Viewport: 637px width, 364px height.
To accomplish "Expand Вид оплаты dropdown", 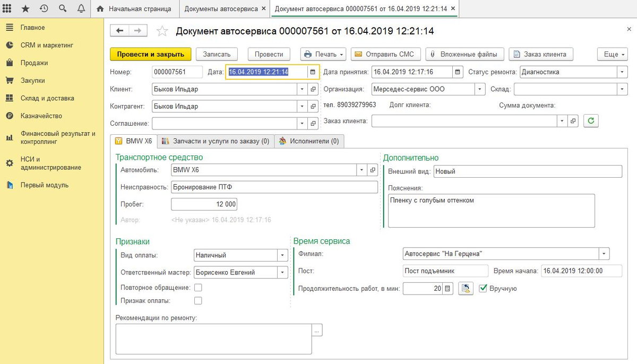I will (x=283, y=255).
